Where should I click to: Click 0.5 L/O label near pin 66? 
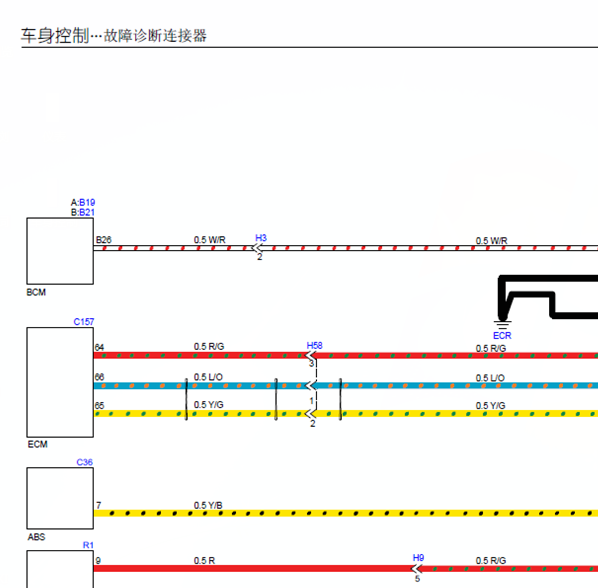(x=208, y=377)
